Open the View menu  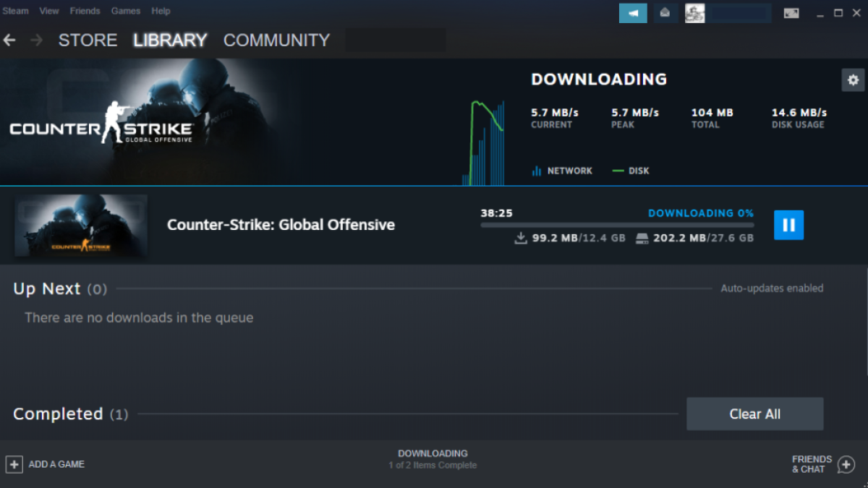point(49,11)
